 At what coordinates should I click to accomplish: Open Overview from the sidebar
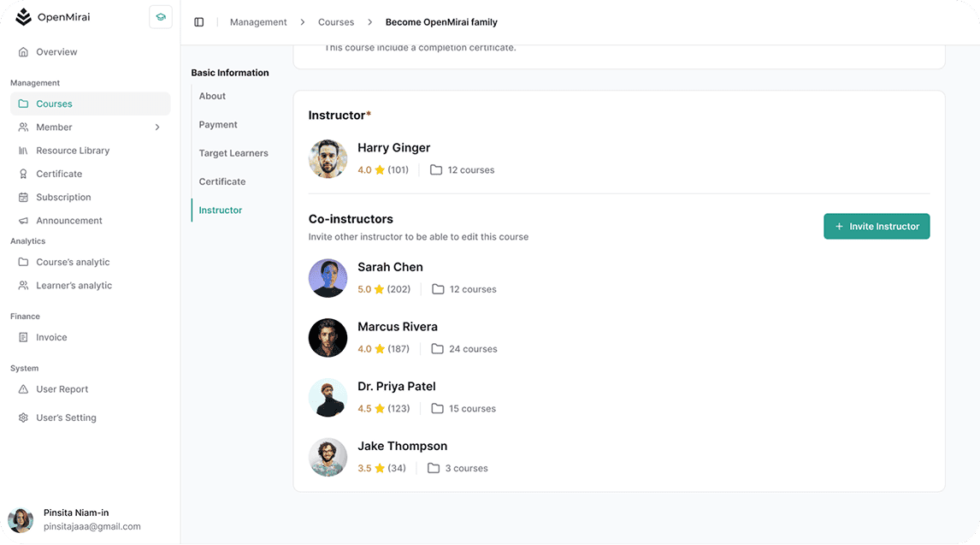click(56, 52)
